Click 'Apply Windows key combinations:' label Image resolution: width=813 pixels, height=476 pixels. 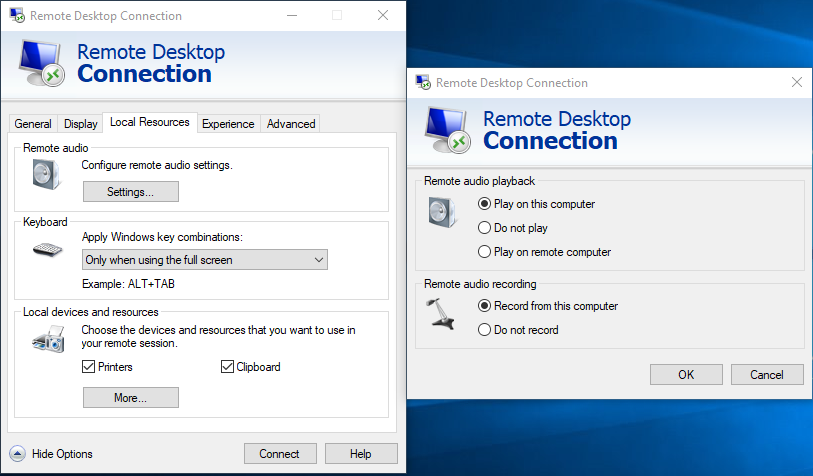[162, 237]
